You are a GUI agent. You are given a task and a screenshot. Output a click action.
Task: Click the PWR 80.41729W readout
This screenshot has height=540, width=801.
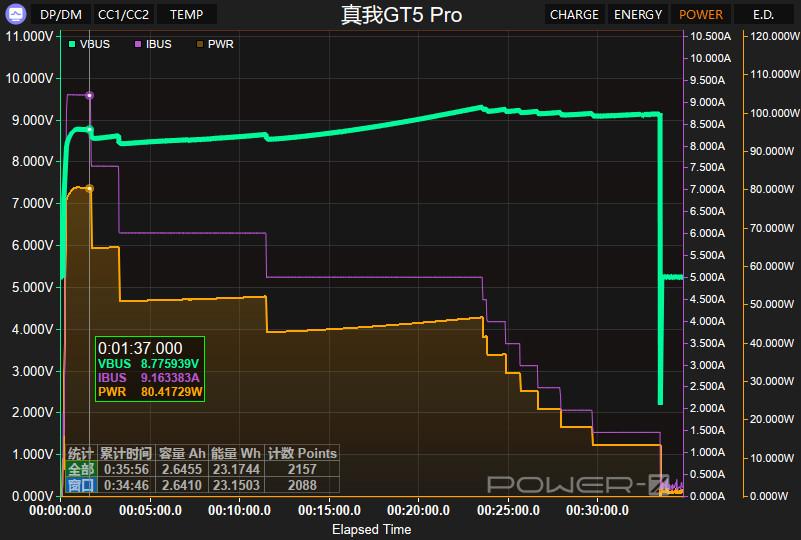150,392
